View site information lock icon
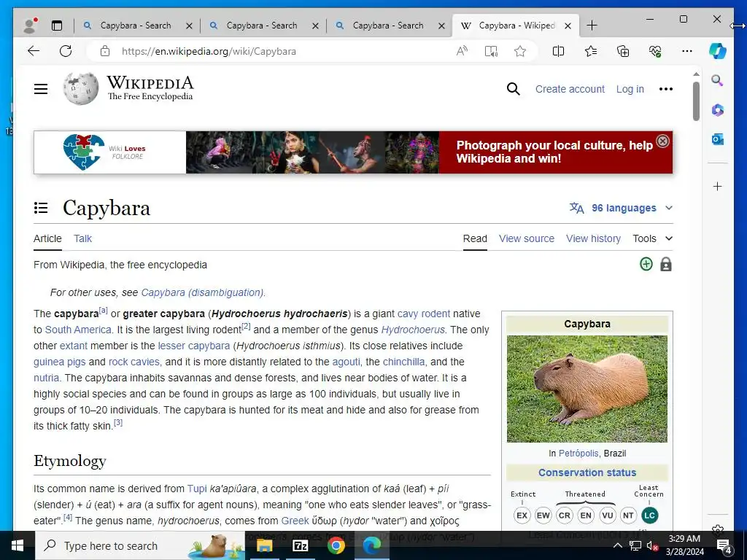The width and height of the screenshot is (747, 560). (105, 51)
